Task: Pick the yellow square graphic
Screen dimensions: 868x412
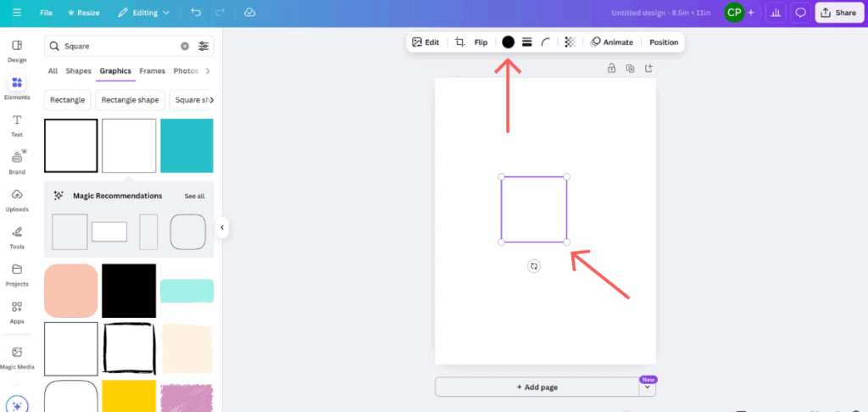Action: click(x=129, y=397)
